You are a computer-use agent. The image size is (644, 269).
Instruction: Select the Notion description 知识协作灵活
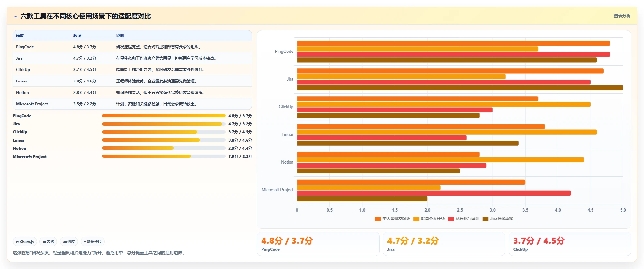[x=161, y=93]
